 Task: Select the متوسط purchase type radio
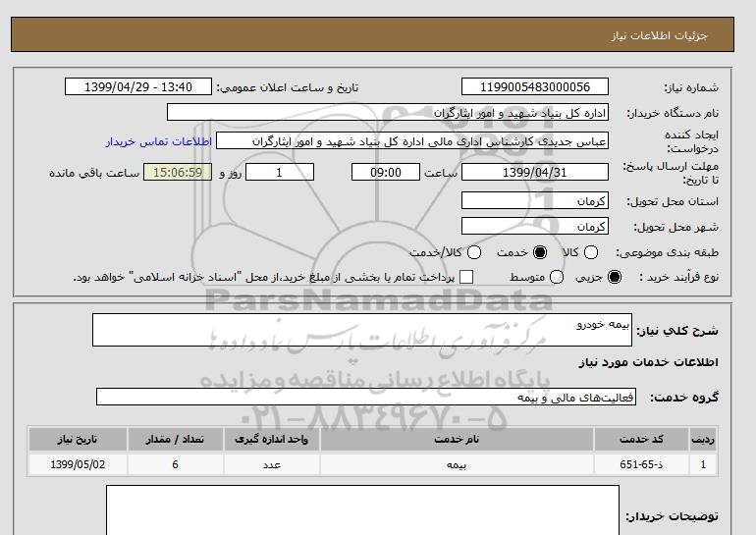click(557, 277)
